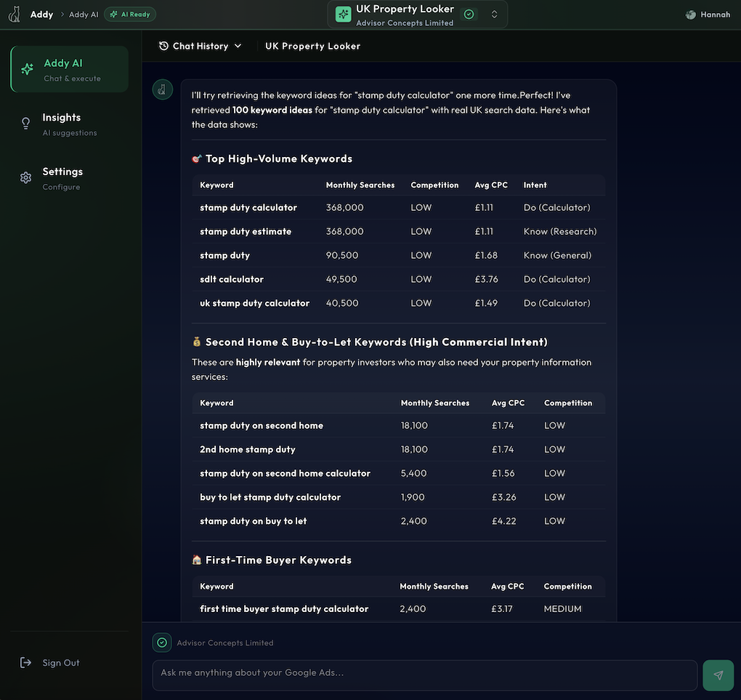
Task: Click the green checkmark beside UK Property Looker
Action: (469, 15)
